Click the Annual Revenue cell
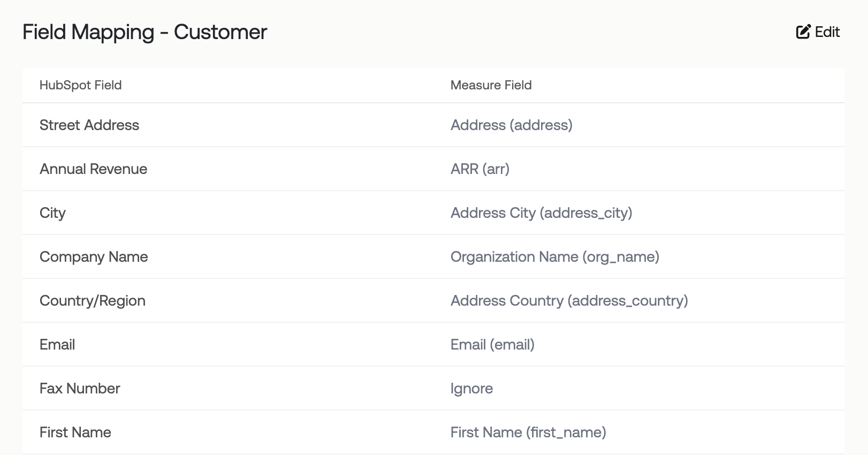Screen dimensions: 868x455 [93, 169]
